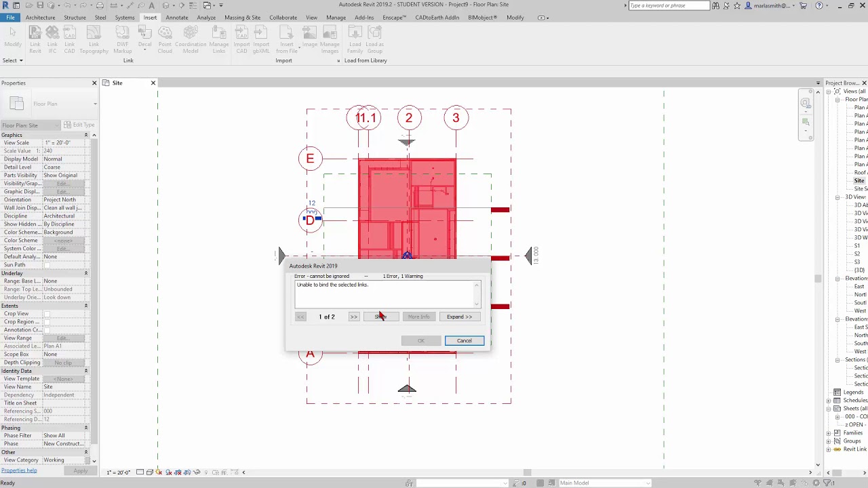
Task: Select 'Legends' in Project Browser
Action: click(853, 392)
